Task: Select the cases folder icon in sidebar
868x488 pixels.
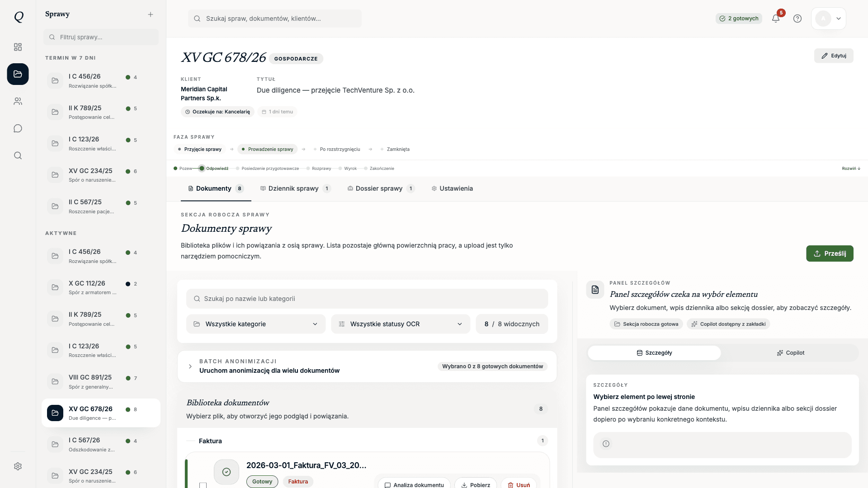Action: [x=18, y=74]
